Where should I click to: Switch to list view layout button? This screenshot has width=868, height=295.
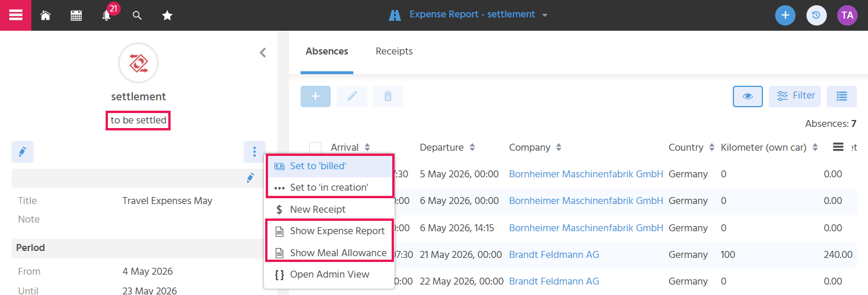pyautogui.click(x=842, y=96)
